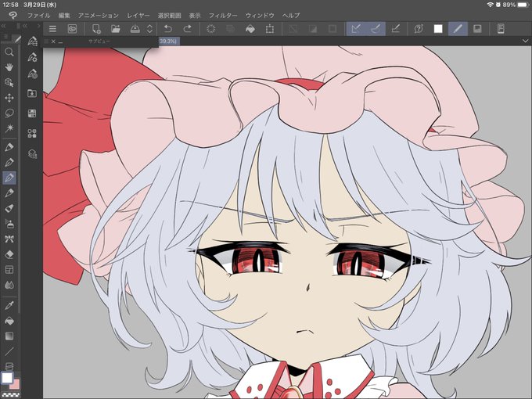Expand the save options up-down arrows

click(149, 29)
